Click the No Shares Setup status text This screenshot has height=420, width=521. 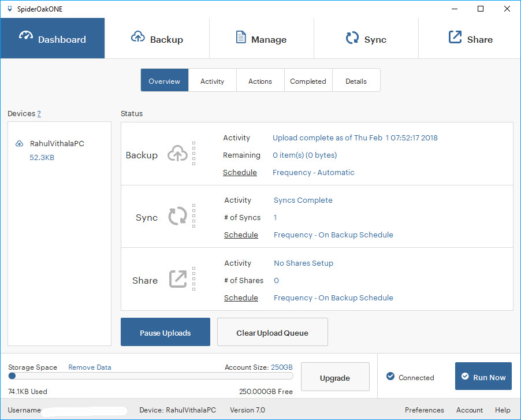coord(303,263)
